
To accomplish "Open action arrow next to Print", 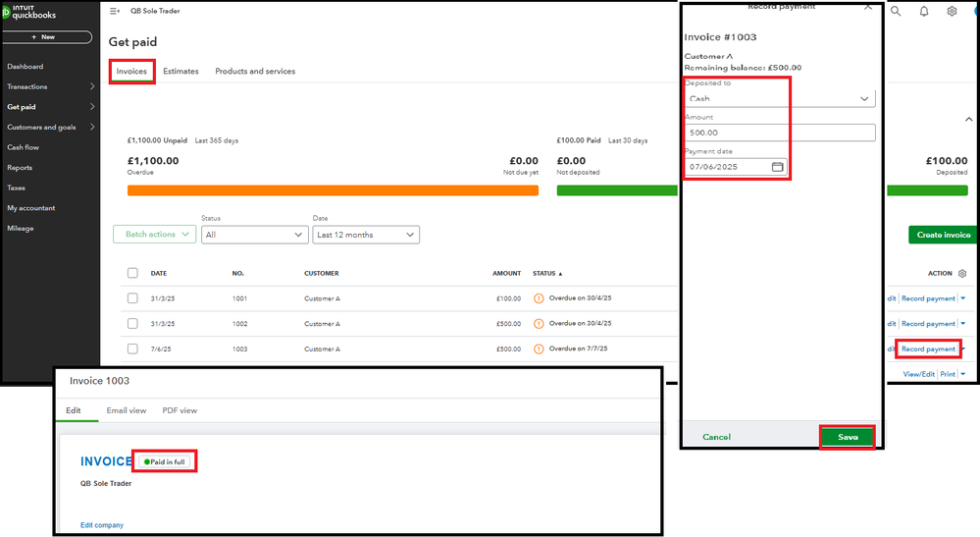I will (x=963, y=374).
